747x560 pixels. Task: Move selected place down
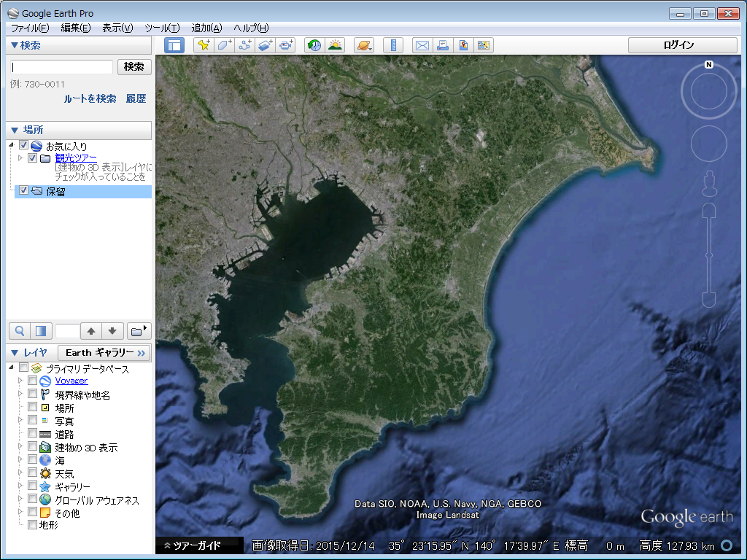coord(112,331)
